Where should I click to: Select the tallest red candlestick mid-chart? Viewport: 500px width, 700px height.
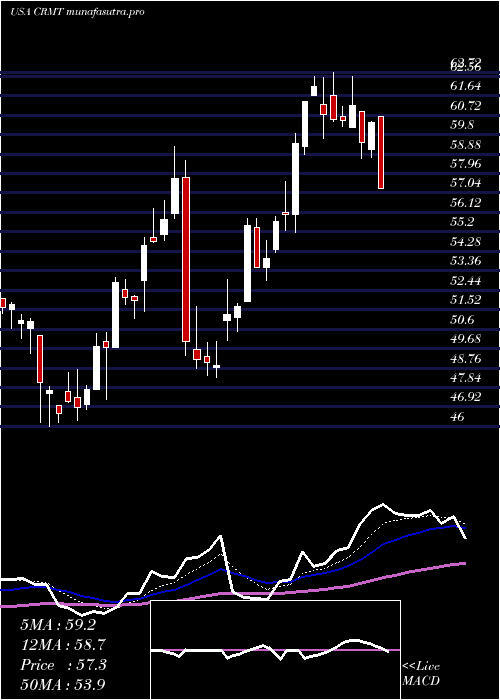tap(186, 259)
